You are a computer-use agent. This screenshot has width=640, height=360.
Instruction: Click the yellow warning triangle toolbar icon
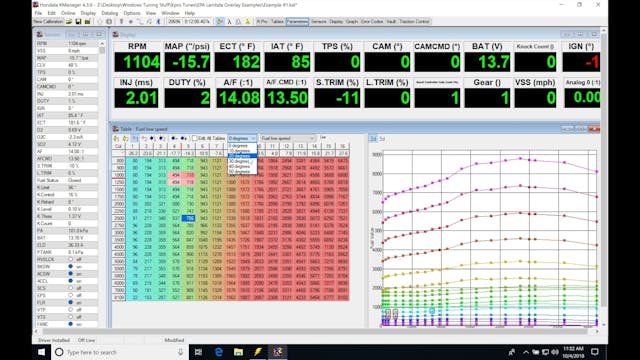pyautogui.click(x=247, y=22)
